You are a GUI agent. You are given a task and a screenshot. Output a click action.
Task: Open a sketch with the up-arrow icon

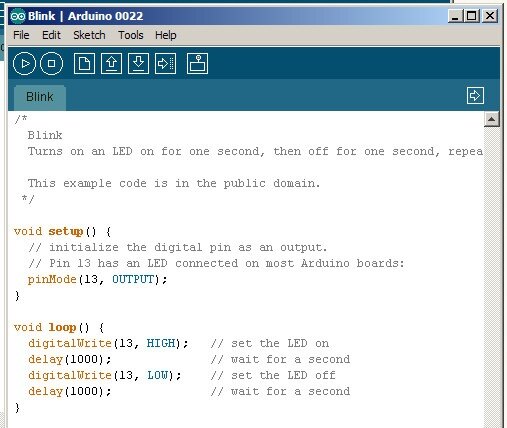point(111,63)
